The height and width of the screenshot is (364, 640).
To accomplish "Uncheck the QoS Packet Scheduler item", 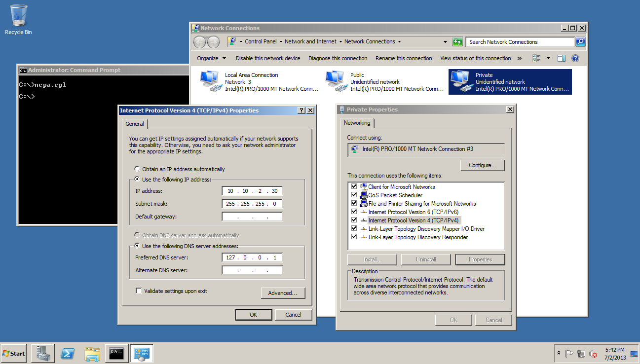I will click(353, 195).
